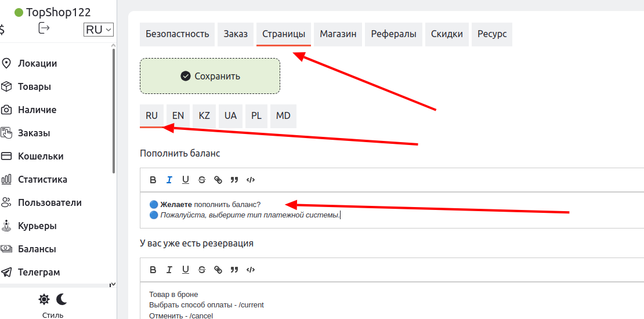
Task: Click code icon in second editor toolbar
Action: pyautogui.click(x=251, y=270)
